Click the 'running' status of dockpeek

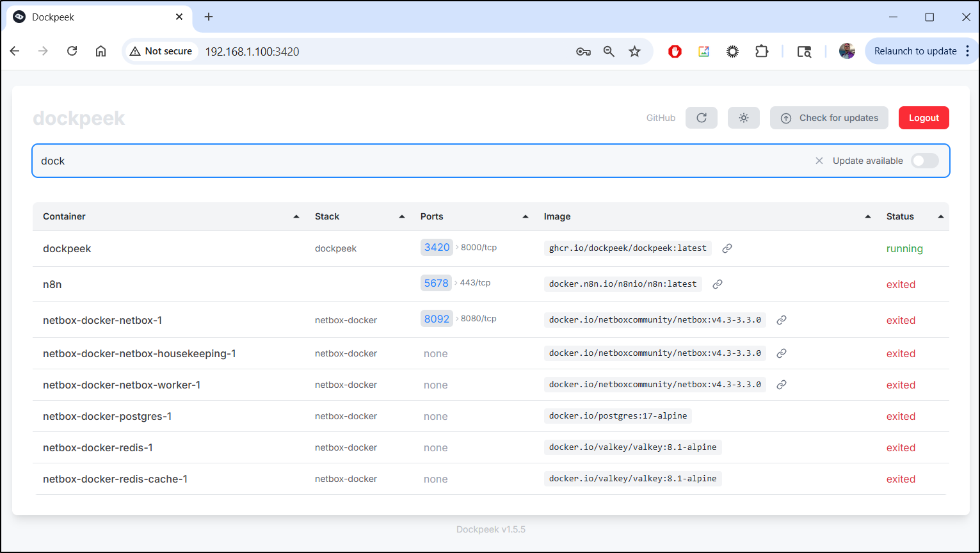tap(904, 248)
